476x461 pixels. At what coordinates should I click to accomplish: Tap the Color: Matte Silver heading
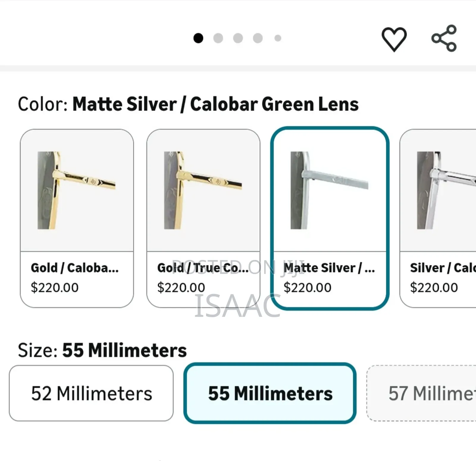click(x=188, y=104)
